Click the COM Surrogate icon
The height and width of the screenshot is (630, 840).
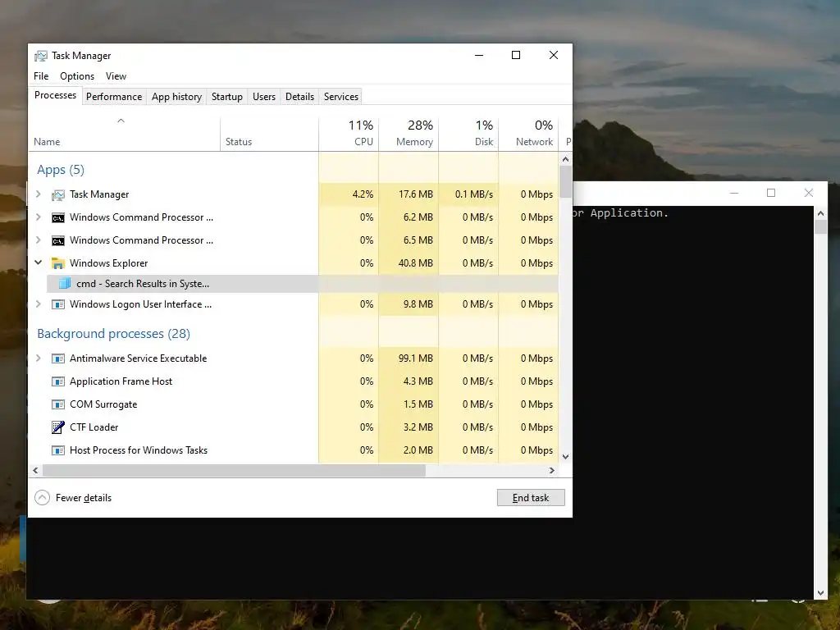pyautogui.click(x=58, y=404)
